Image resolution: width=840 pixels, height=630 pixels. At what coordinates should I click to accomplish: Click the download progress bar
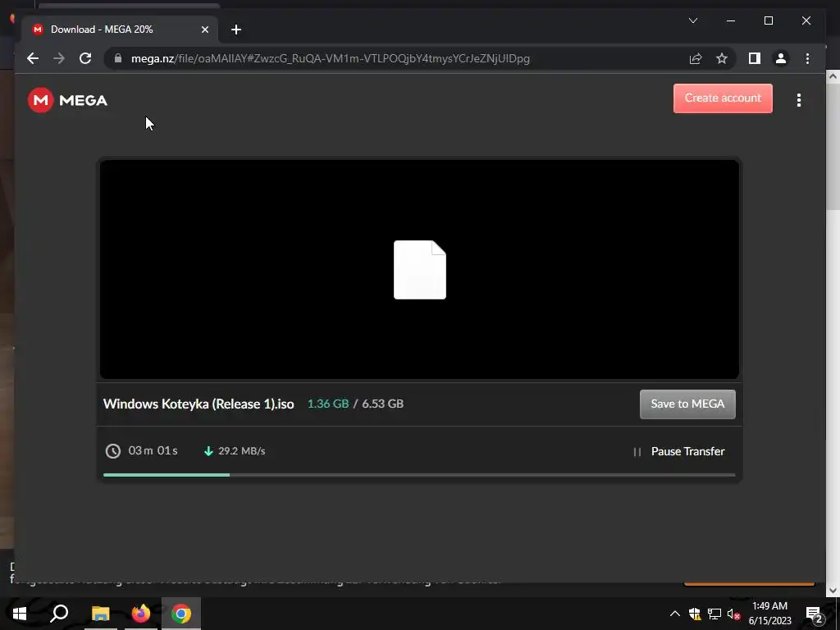(419, 475)
